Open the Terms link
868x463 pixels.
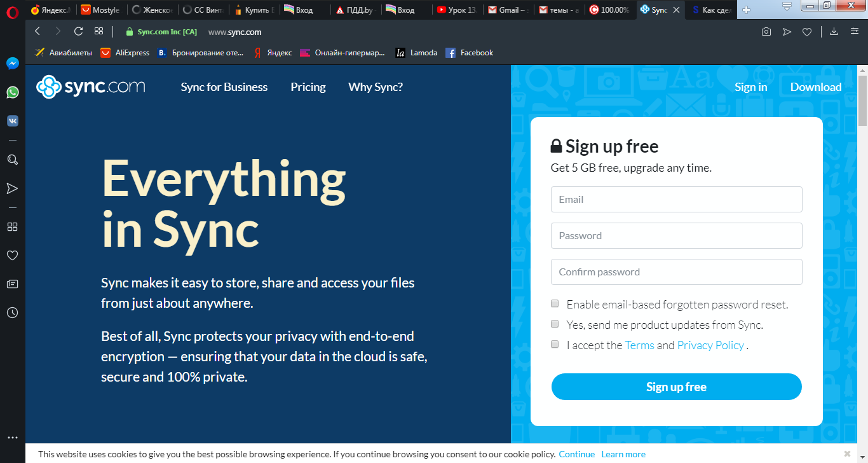click(x=640, y=345)
